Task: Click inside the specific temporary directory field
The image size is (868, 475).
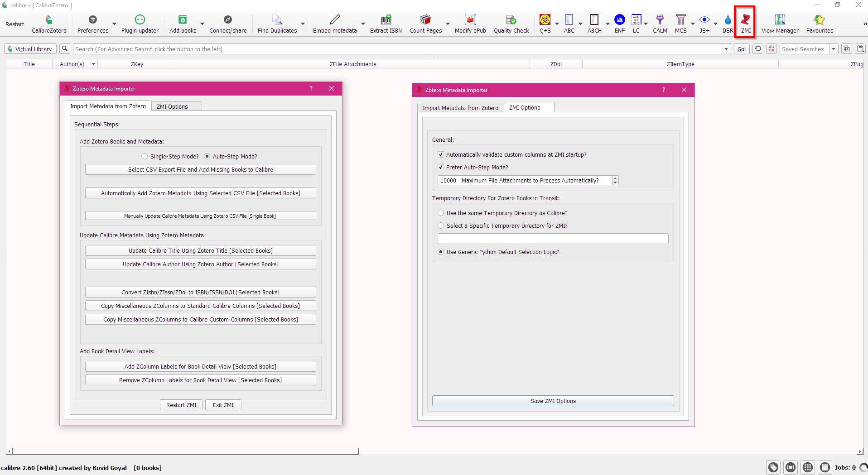Action: point(553,239)
